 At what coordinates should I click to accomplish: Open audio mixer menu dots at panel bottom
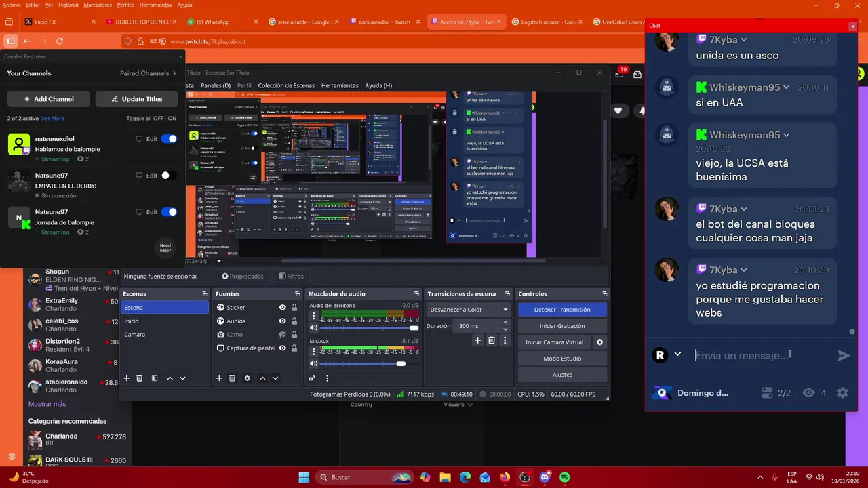click(x=327, y=378)
